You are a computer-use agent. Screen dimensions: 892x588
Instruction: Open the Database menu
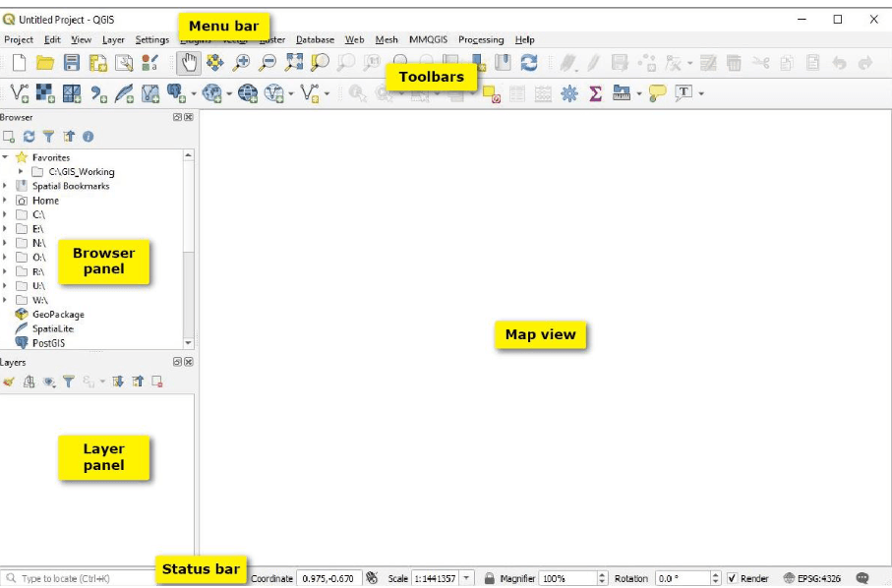click(x=315, y=40)
